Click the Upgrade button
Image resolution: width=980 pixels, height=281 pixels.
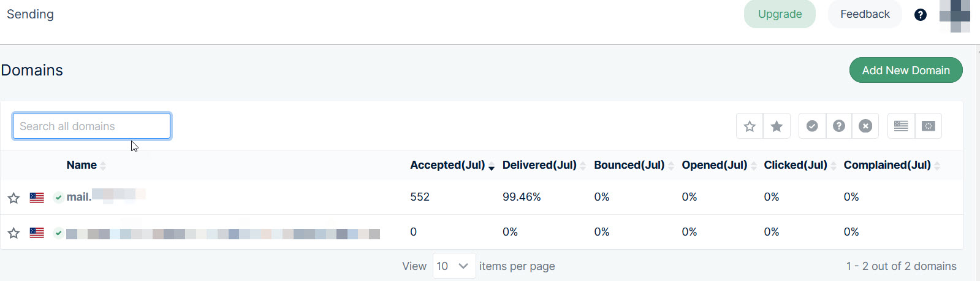coord(780,14)
